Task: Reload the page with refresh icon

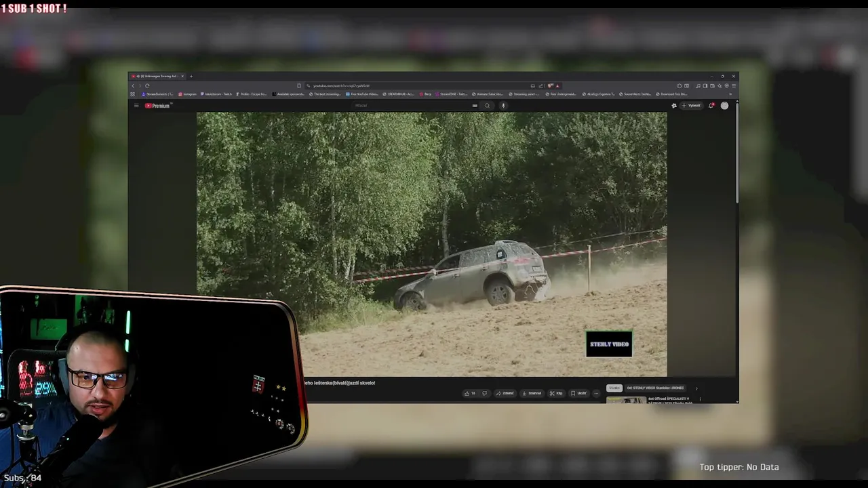Action: point(147,86)
